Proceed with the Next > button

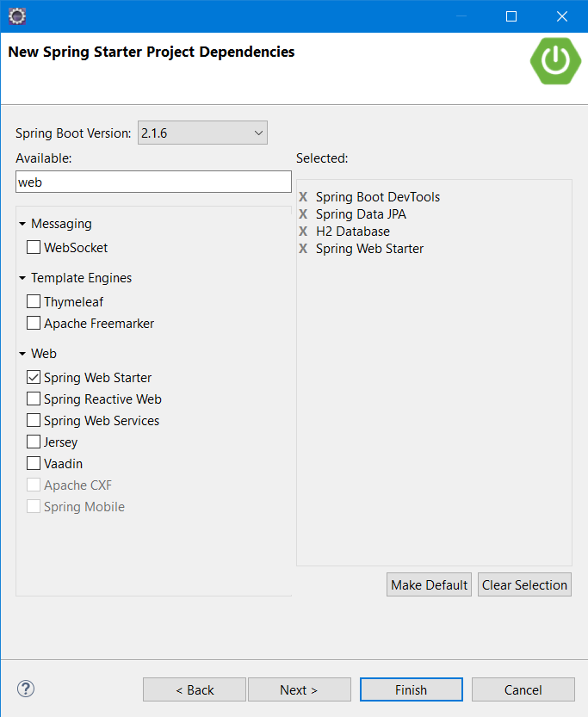(299, 689)
